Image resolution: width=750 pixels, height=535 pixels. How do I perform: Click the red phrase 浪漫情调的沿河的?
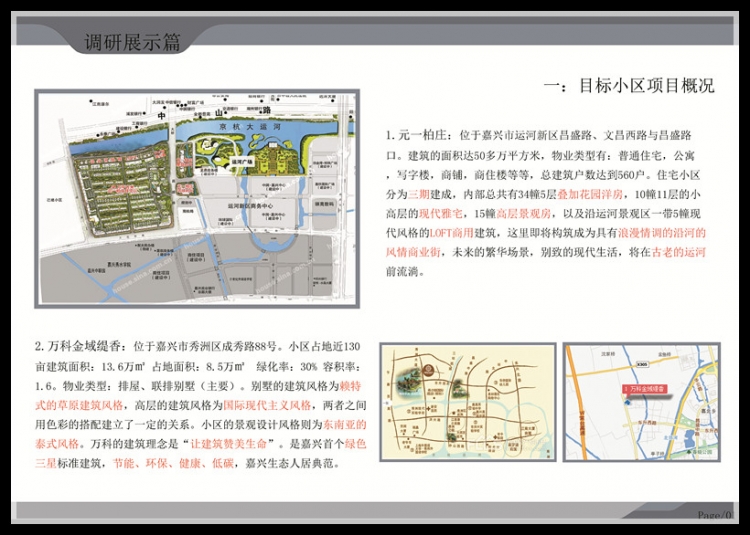click(x=662, y=233)
